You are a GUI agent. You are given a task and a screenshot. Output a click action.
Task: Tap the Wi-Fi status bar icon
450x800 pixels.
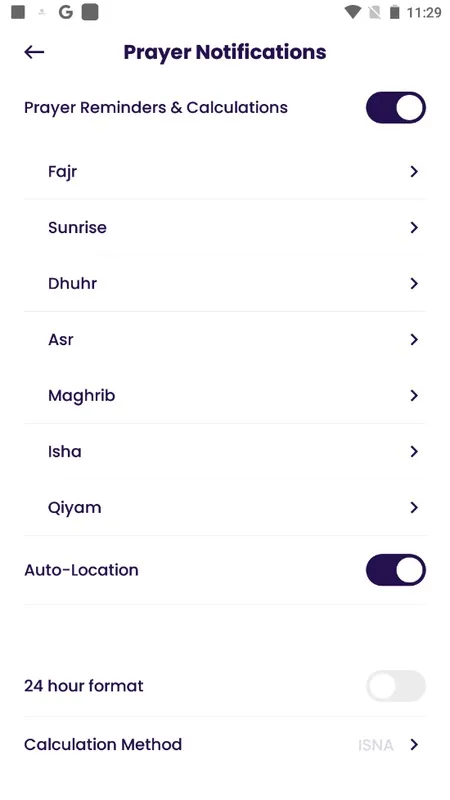[x=353, y=12]
